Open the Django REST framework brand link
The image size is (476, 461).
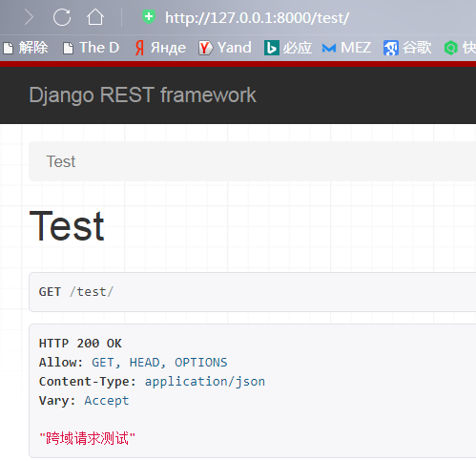click(x=142, y=95)
